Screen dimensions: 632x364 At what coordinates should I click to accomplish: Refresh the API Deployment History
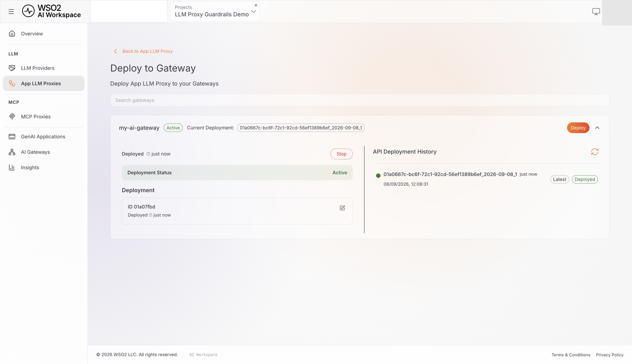click(x=594, y=152)
